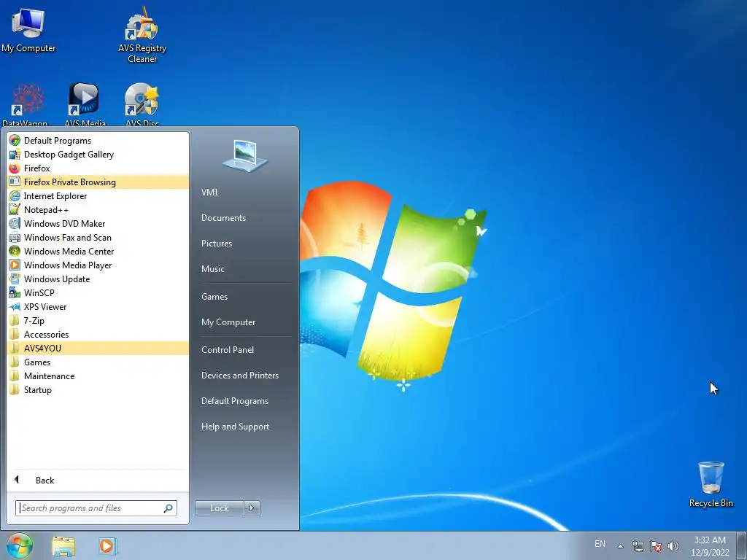Show hidden icons in the system tray

point(620,546)
